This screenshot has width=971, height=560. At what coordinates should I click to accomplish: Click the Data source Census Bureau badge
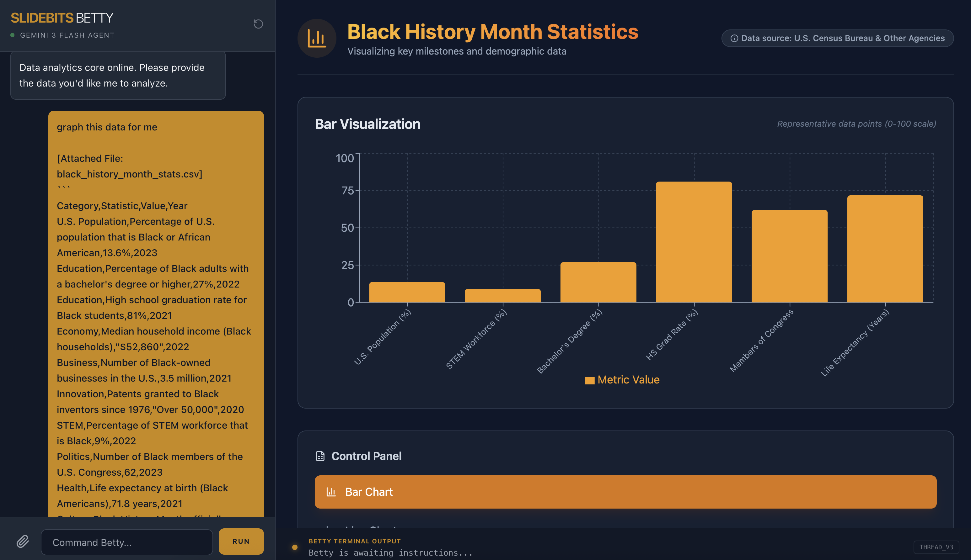pyautogui.click(x=837, y=38)
